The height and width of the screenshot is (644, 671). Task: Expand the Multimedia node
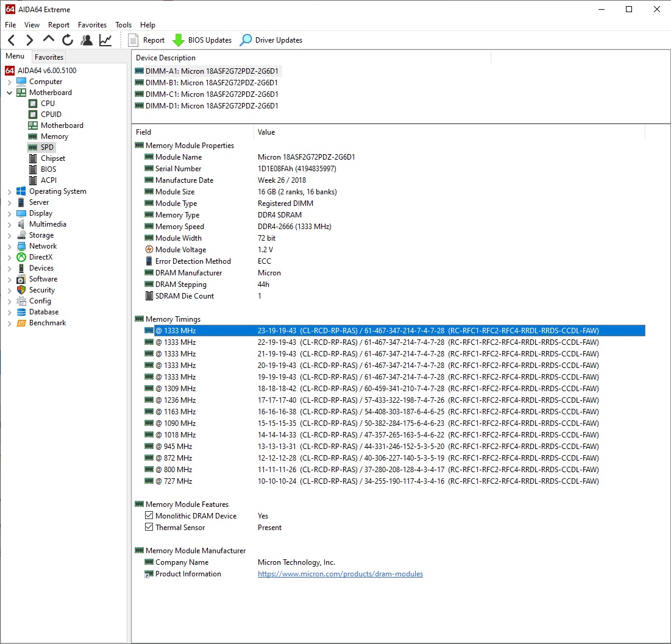(9, 225)
